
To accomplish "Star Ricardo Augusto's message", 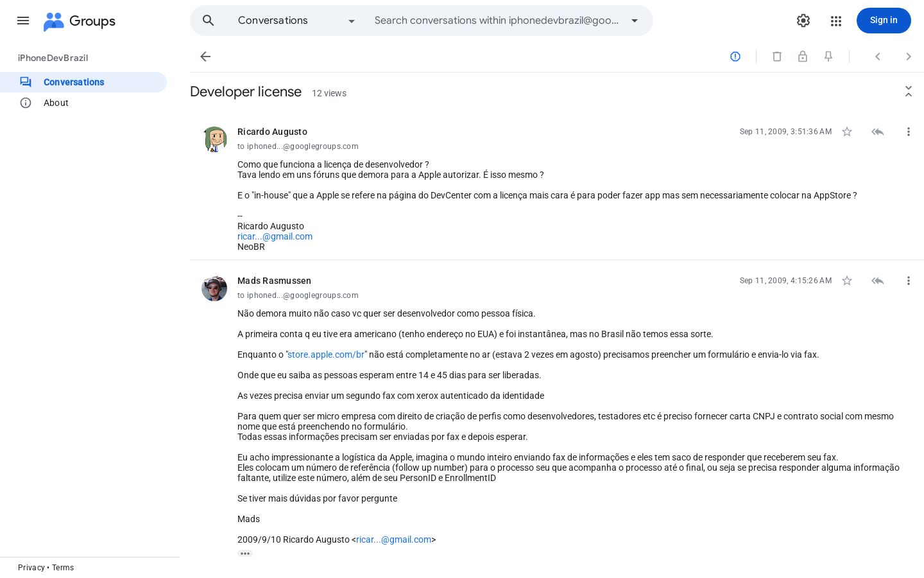I will point(847,132).
